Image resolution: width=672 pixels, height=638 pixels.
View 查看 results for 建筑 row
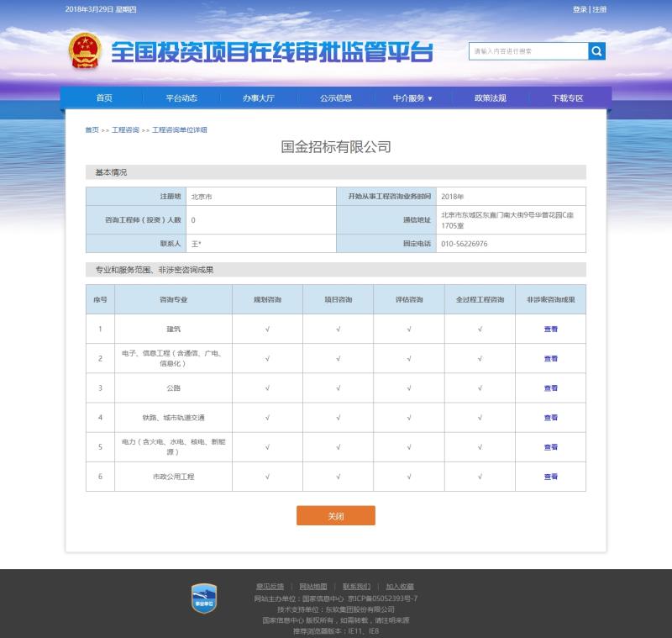[x=550, y=329]
